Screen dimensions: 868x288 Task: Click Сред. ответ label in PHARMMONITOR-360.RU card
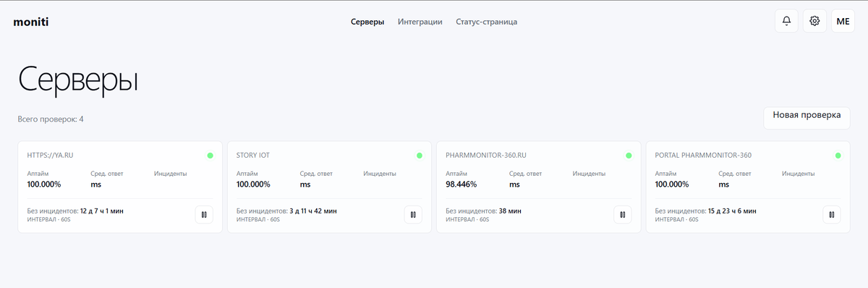pos(526,174)
